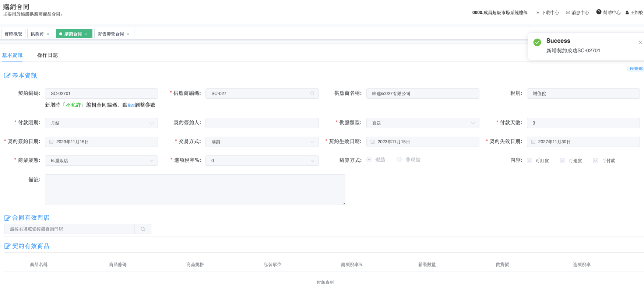
Task: Close the Success notification popup
Action: tap(640, 42)
